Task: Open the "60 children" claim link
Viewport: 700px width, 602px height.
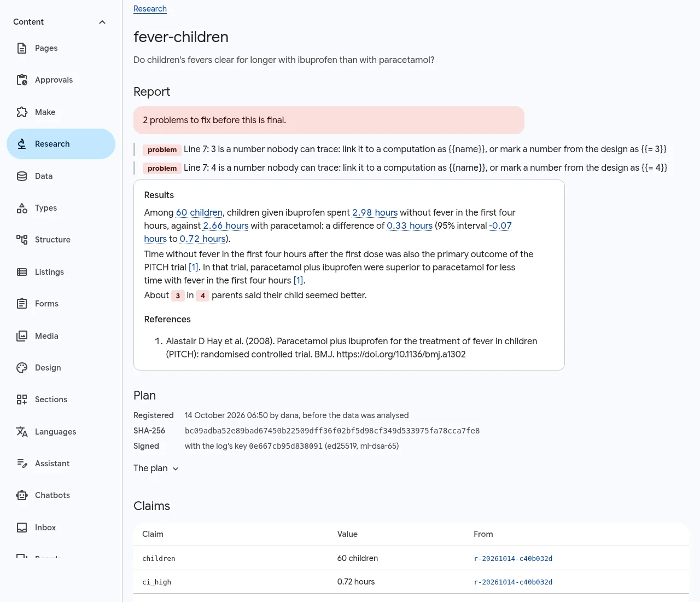Action: coord(199,212)
